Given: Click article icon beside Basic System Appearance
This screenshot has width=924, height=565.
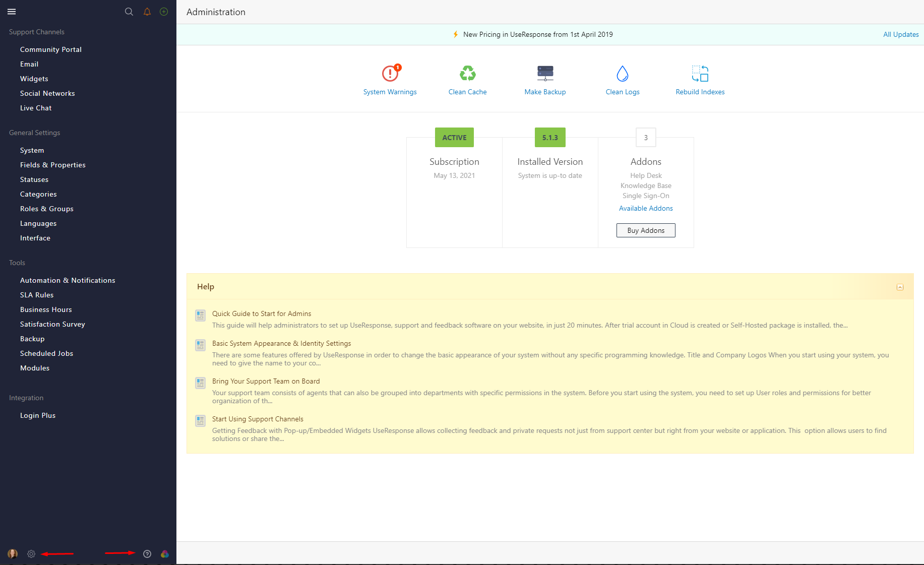Looking at the screenshot, I should 200,345.
